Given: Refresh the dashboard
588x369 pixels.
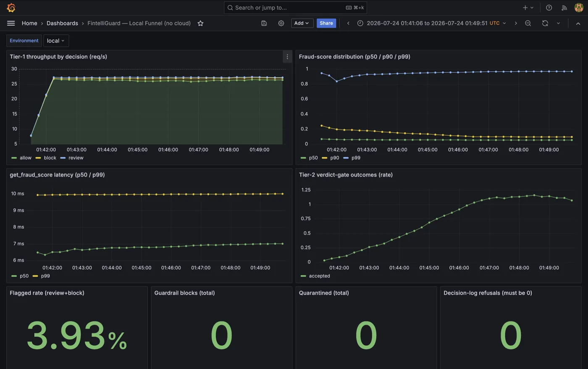Looking at the screenshot, I should (x=545, y=23).
